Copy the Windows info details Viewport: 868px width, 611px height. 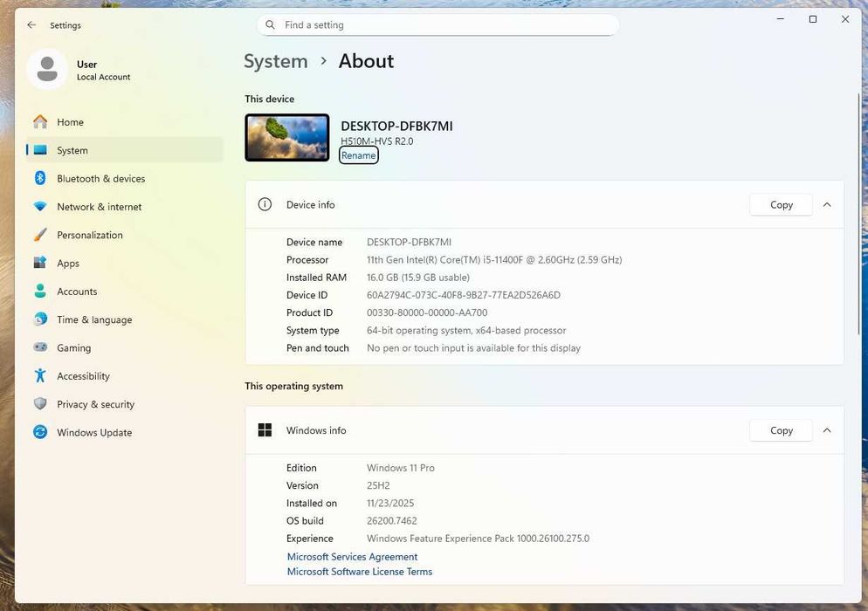[x=781, y=430]
